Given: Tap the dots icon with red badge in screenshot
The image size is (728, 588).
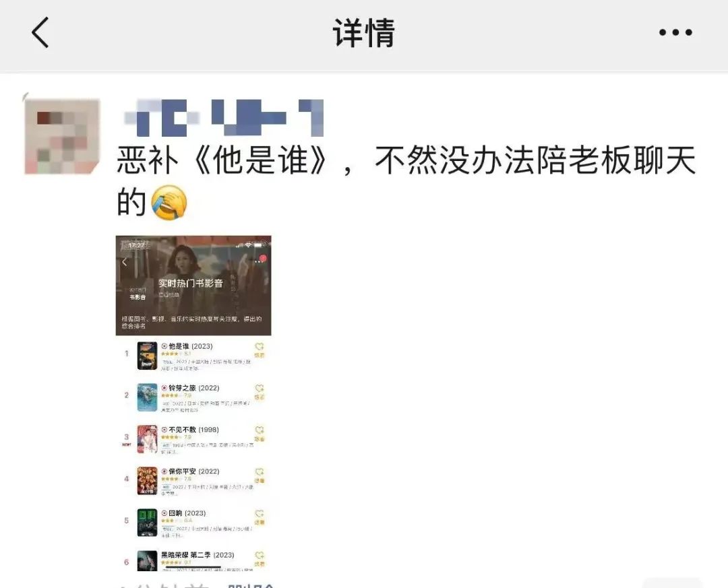Looking at the screenshot, I should (260, 261).
